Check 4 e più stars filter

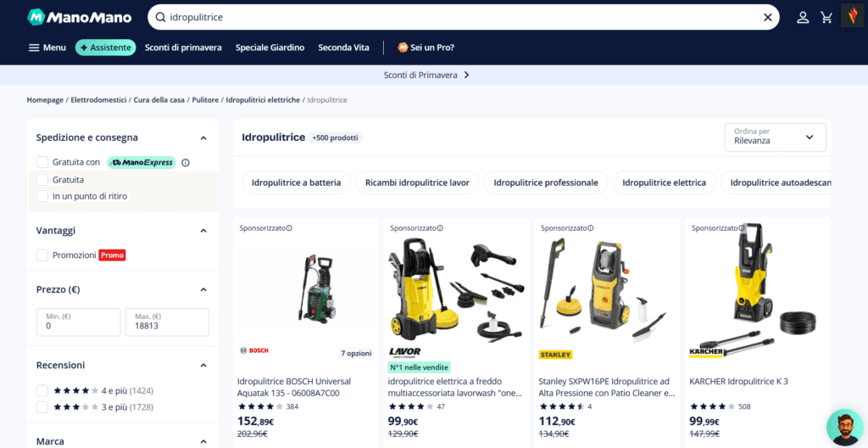[42, 391]
